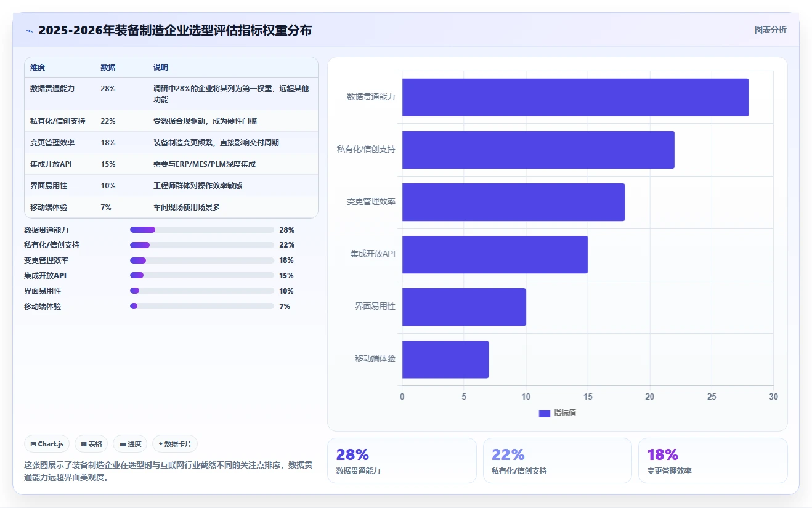Click the 数据 column header
Image resolution: width=812 pixels, height=508 pixels.
click(x=108, y=68)
